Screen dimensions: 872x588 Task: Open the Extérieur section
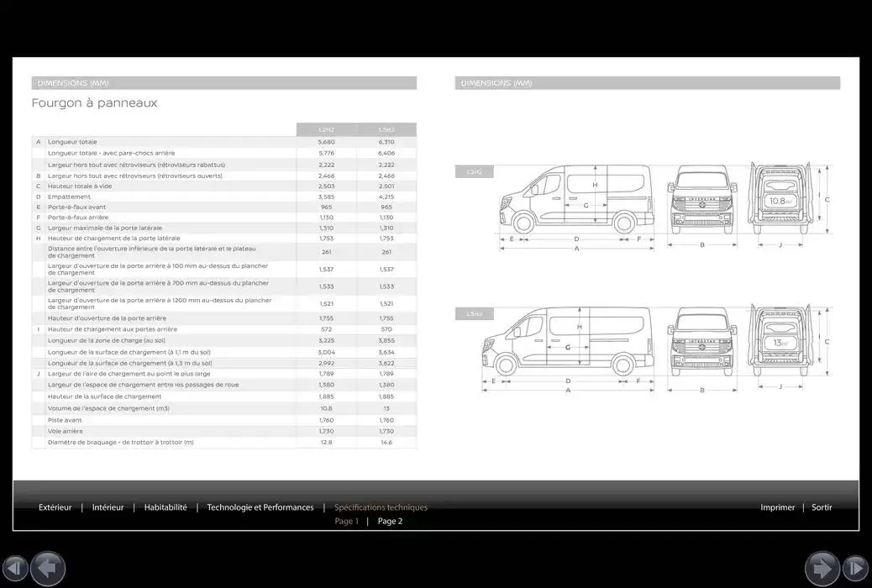(55, 507)
